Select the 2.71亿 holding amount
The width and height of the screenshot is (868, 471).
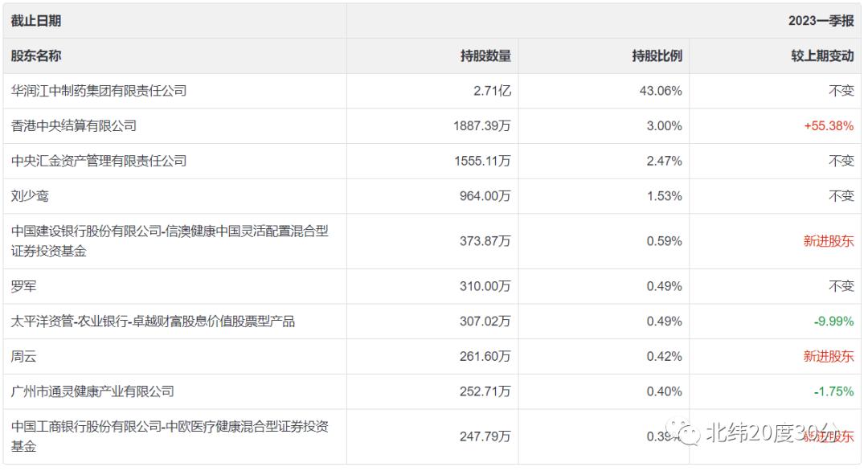[494, 90]
